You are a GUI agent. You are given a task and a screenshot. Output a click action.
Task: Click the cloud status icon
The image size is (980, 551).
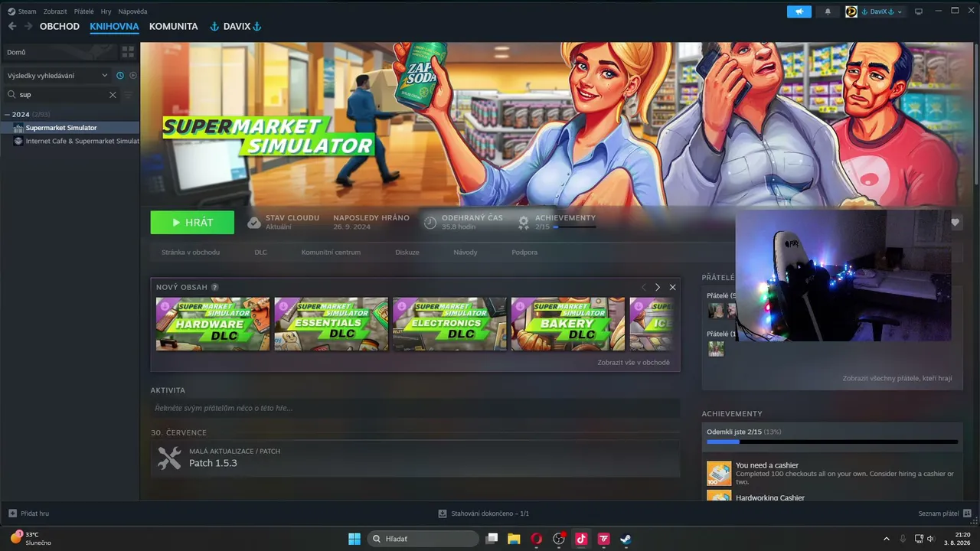tap(254, 223)
